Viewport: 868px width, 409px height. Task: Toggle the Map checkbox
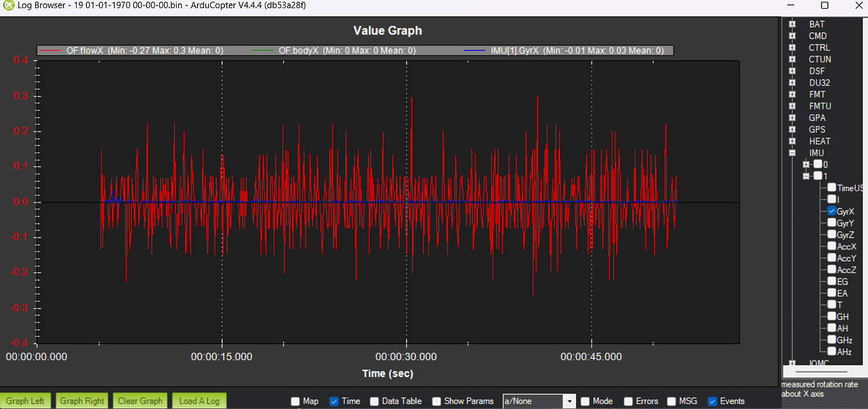(x=296, y=401)
